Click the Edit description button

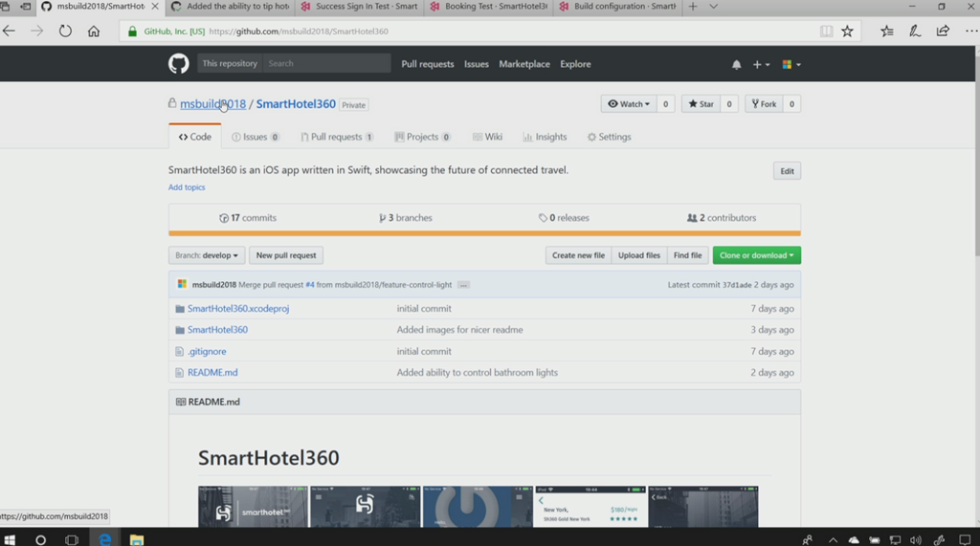[x=787, y=171]
